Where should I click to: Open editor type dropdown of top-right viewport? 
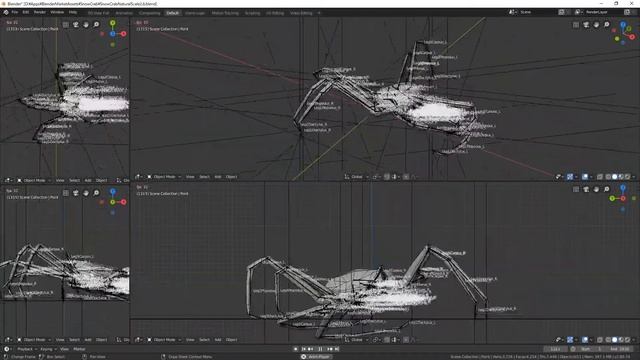(x=138, y=177)
